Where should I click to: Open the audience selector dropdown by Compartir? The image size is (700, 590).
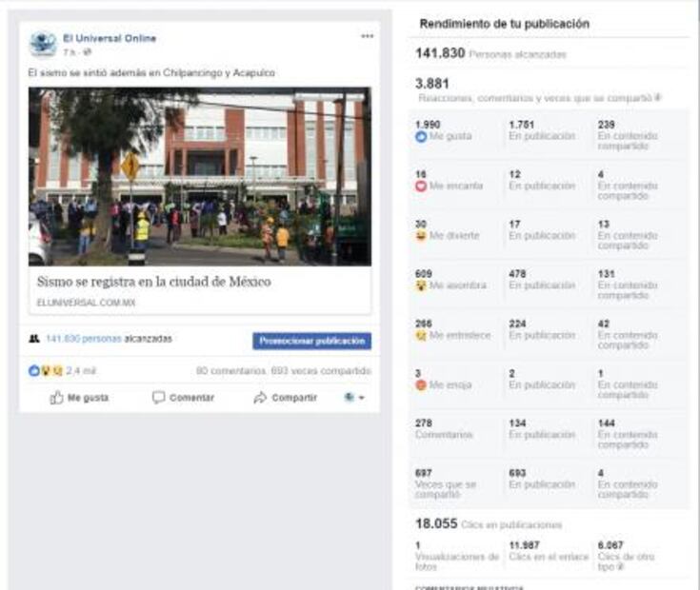354,398
